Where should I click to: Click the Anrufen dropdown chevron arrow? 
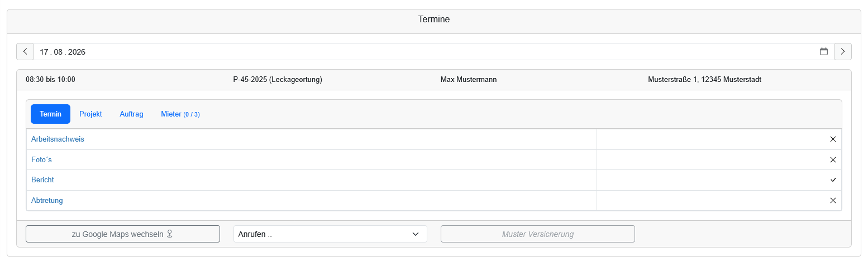[x=415, y=234]
